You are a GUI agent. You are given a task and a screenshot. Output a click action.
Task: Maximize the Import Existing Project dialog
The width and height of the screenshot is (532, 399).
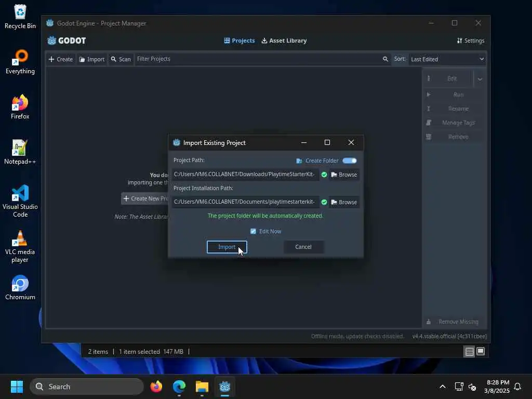pos(327,142)
